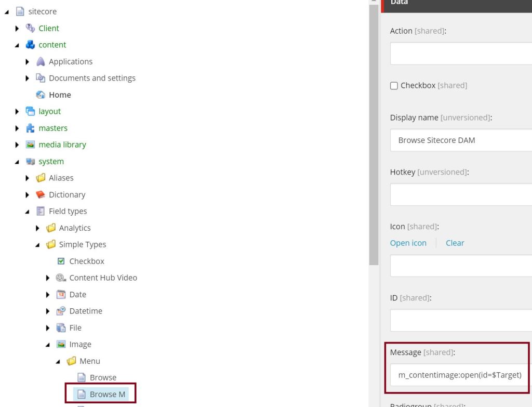This screenshot has width=532, height=407.
Task: Click the content cubes icon
Action: 32,45
